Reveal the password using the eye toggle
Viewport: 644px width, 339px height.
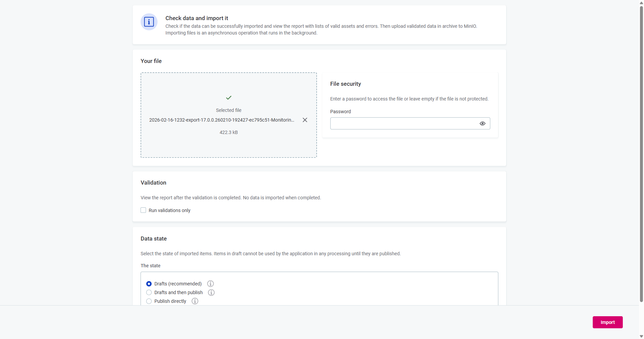[x=482, y=123]
